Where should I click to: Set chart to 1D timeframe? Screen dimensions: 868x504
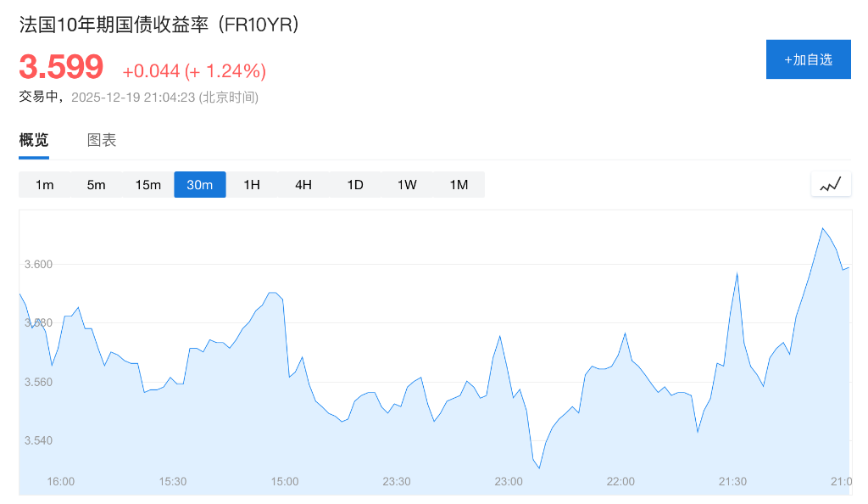[355, 185]
